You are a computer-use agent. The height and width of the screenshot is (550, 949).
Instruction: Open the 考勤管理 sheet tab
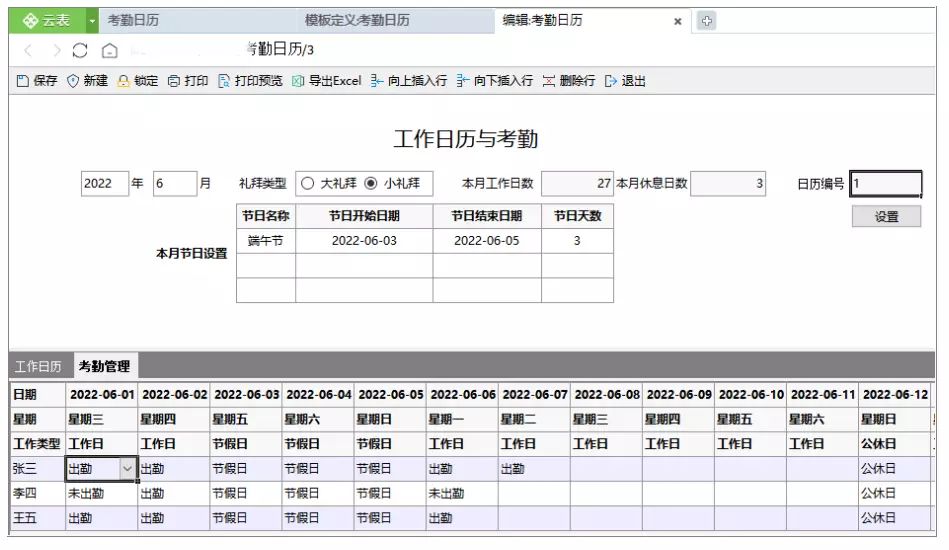(105, 366)
